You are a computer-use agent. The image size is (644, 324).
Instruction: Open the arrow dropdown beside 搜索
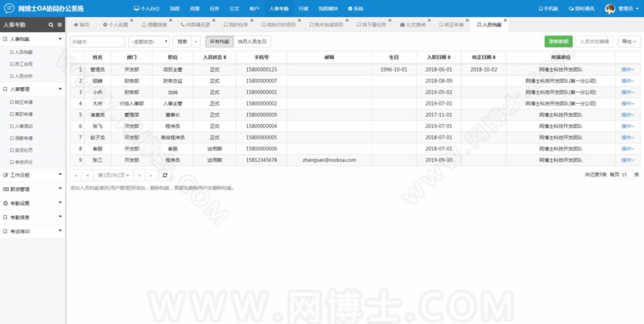point(196,42)
